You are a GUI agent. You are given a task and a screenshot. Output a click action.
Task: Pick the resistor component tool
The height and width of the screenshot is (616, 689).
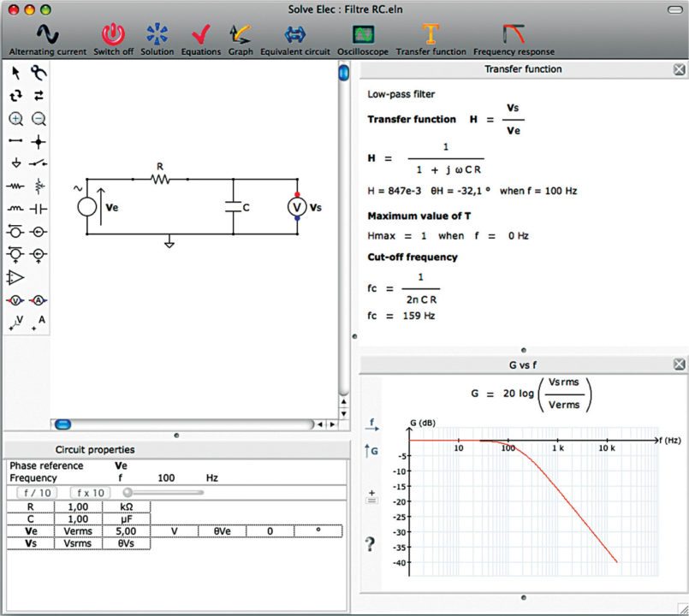16,185
